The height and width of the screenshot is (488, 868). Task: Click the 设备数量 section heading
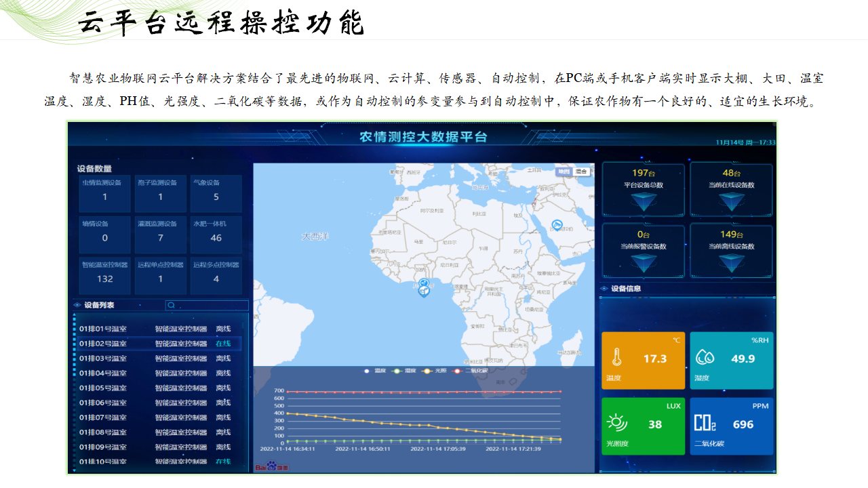click(x=94, y=169)
